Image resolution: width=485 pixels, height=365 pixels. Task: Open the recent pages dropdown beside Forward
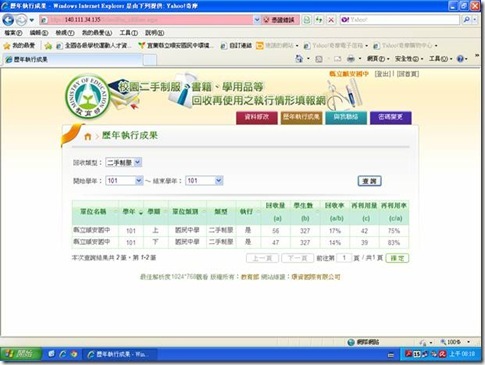point(32,20)
